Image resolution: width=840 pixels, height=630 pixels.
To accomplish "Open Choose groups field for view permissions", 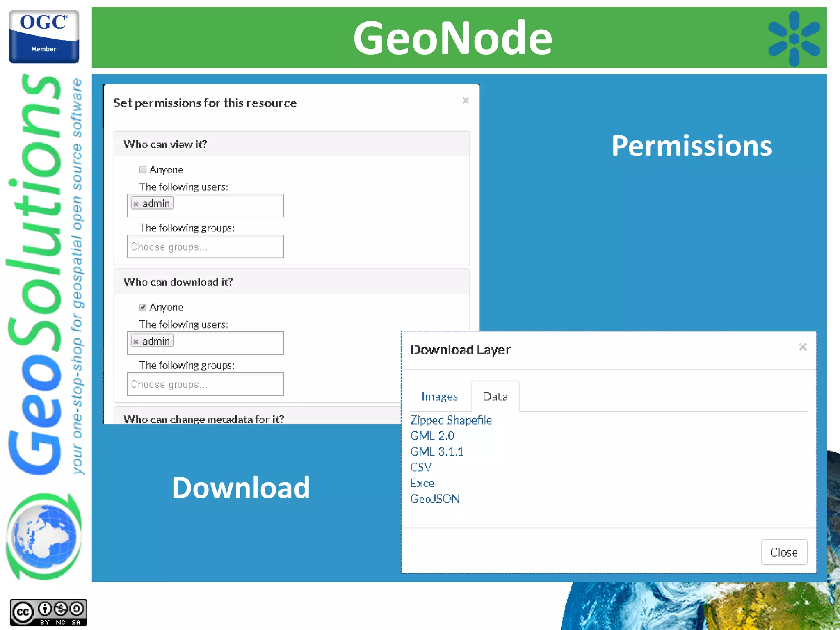I will click(x=205, y=247).
